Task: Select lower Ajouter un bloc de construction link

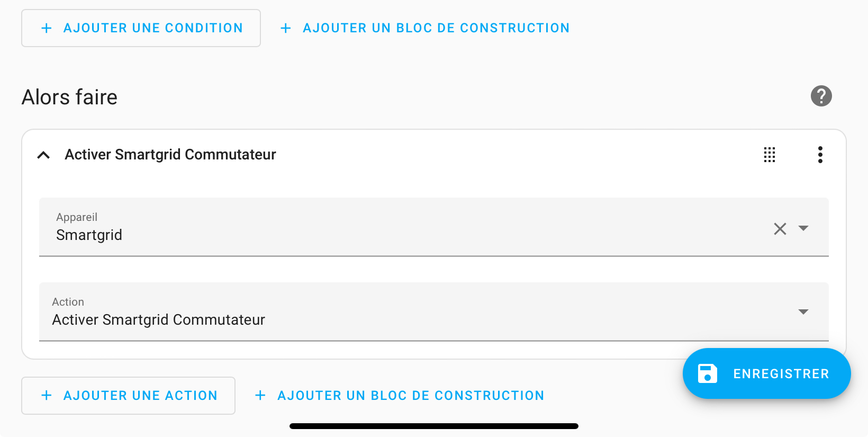Action: 400,395
